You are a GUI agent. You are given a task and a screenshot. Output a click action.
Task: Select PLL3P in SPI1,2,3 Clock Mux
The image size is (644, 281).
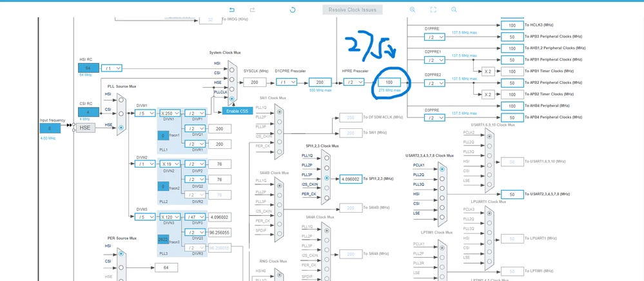327,179
